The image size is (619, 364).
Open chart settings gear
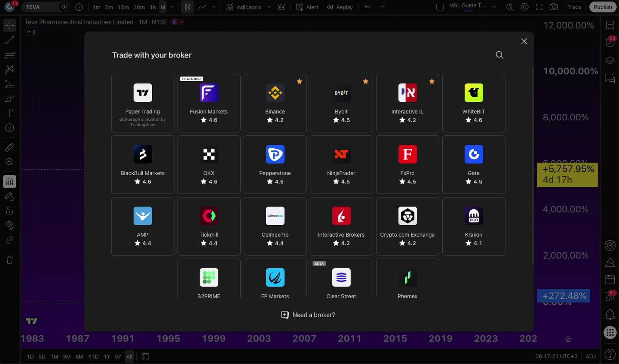click(x=525, y=7)
